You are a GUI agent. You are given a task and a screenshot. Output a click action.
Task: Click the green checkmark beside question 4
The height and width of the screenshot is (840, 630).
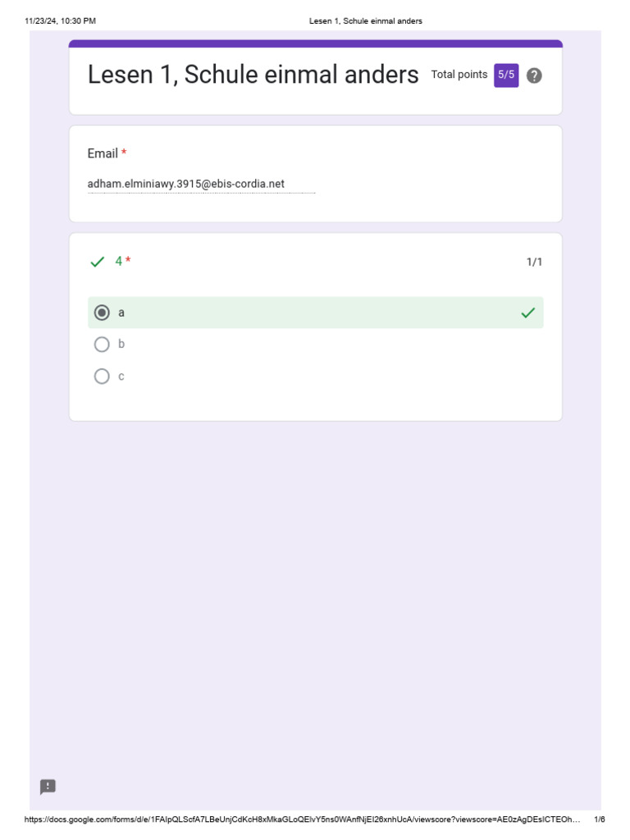click(x=98, y=262)
